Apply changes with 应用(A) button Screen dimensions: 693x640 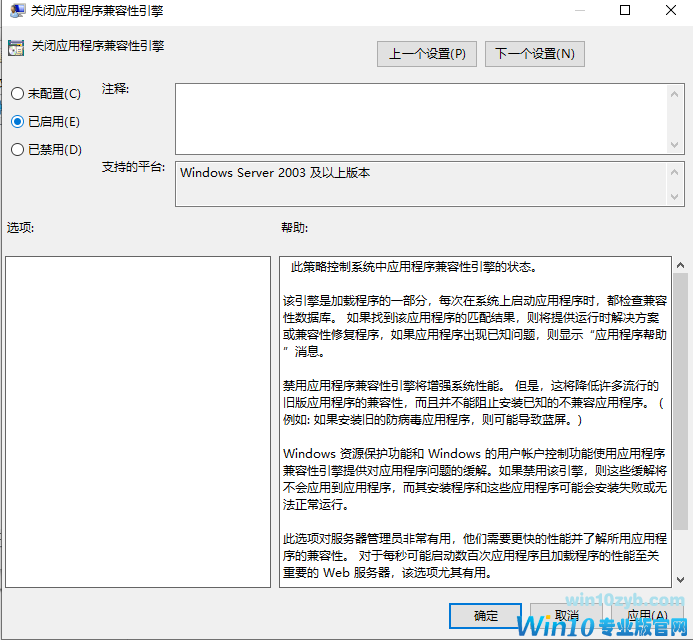[x=647, y=615]
